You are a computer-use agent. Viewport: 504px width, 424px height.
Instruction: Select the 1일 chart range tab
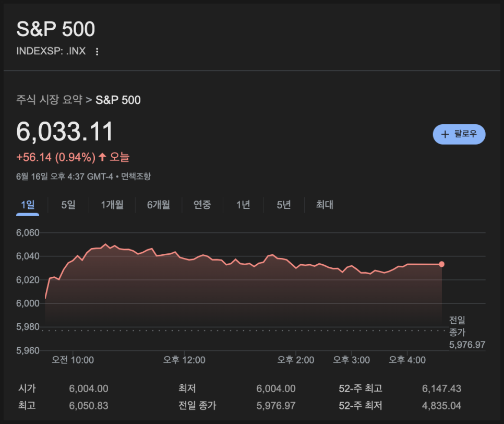tap(28, 205)
